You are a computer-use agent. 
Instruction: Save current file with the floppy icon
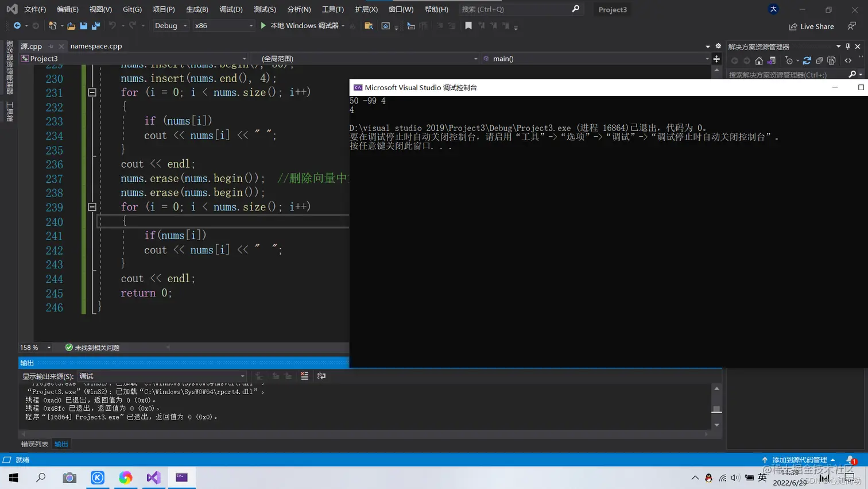click(83, 26)
